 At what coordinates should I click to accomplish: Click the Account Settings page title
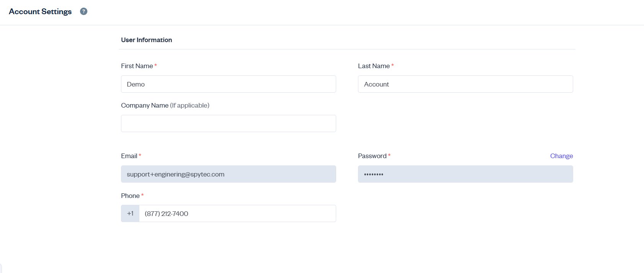coord(40,11)
